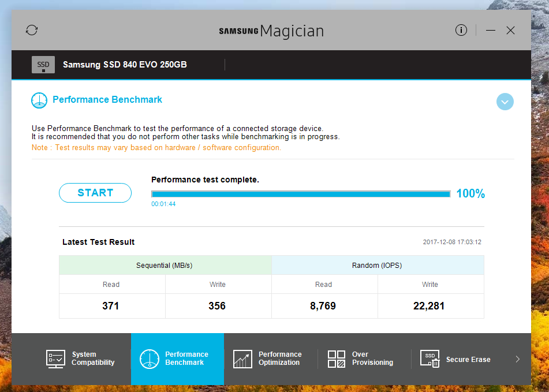Click sequential write value 356
The width and height of the screenshot is (549, 392).
tap(217, 306)
